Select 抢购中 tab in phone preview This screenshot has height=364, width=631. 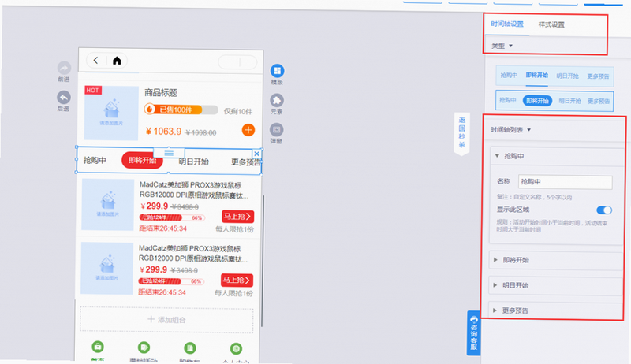[95, 160]
